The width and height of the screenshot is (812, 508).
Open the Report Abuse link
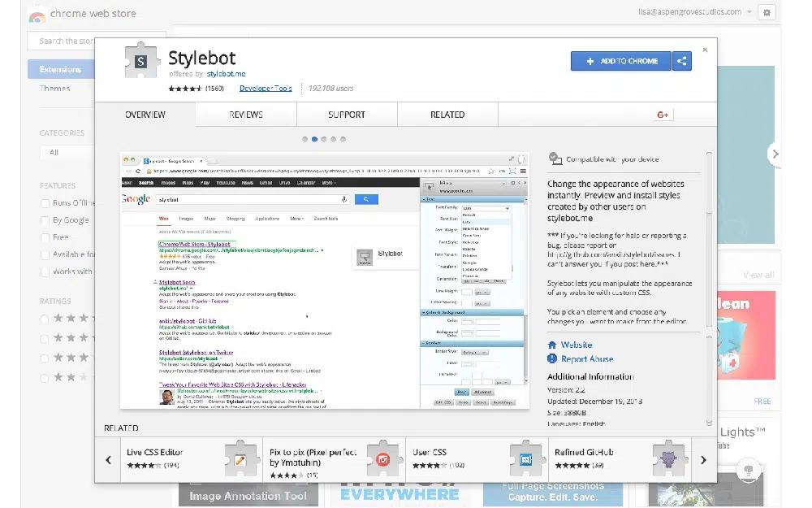pyautogui.click(x=587, y=358)
